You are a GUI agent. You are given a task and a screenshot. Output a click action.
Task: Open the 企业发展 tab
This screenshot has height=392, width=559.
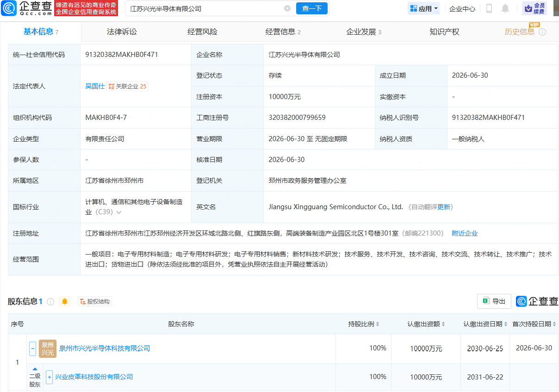coord(364,31)
